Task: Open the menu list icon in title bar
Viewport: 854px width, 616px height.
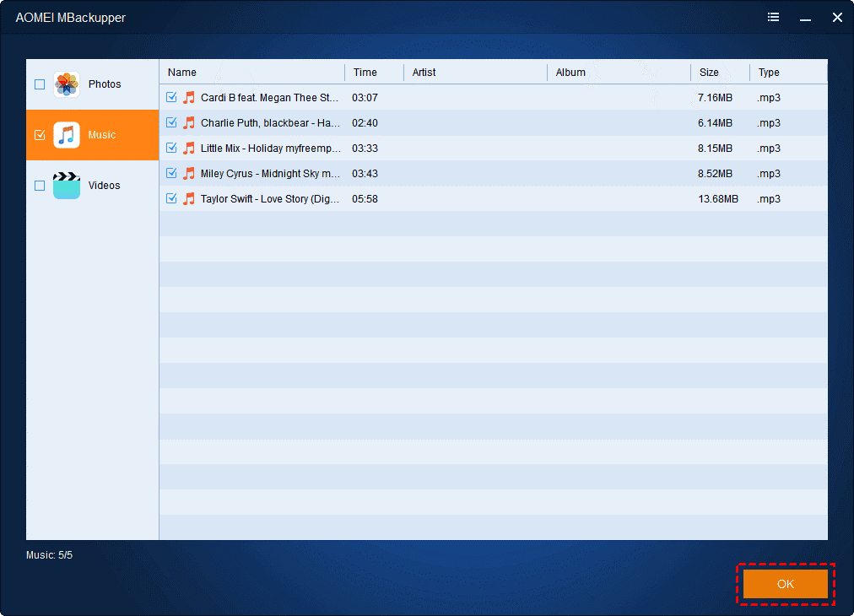Action: point(773,18)
